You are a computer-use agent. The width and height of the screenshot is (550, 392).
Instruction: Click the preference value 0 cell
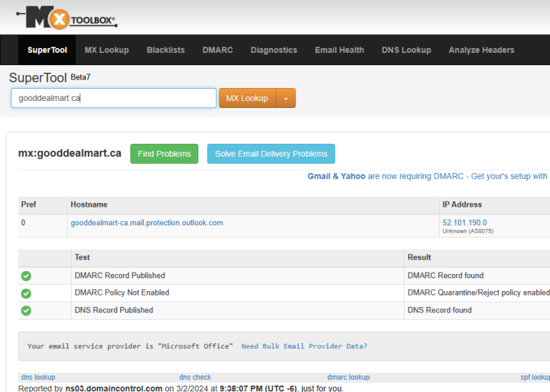23,222
